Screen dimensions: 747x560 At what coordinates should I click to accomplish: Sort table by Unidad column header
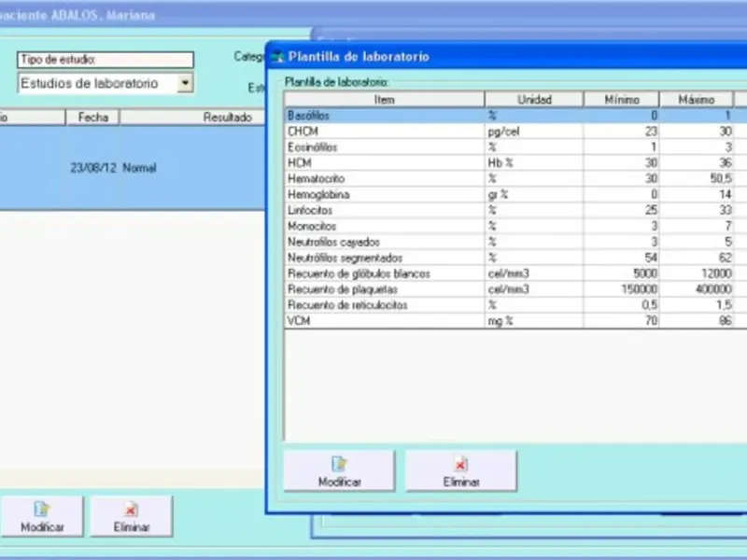[534, 100]
